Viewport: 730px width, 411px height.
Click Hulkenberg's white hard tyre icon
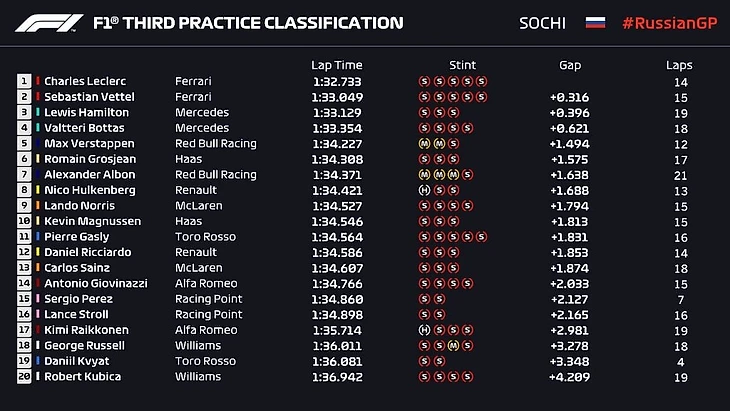point(424,190)
